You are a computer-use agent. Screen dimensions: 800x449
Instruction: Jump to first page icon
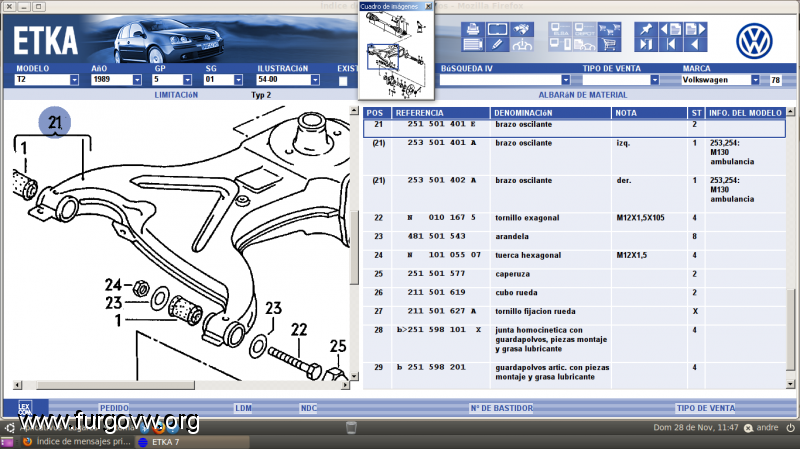pyautogui.click(x=670, y=45)
